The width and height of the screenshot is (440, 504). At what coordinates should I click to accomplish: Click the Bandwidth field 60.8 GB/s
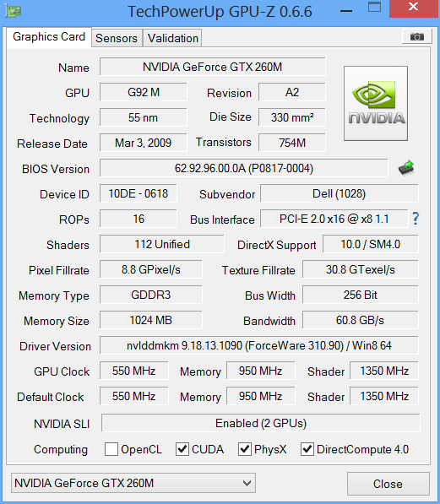pyautogui.click(x=361, y=320)
